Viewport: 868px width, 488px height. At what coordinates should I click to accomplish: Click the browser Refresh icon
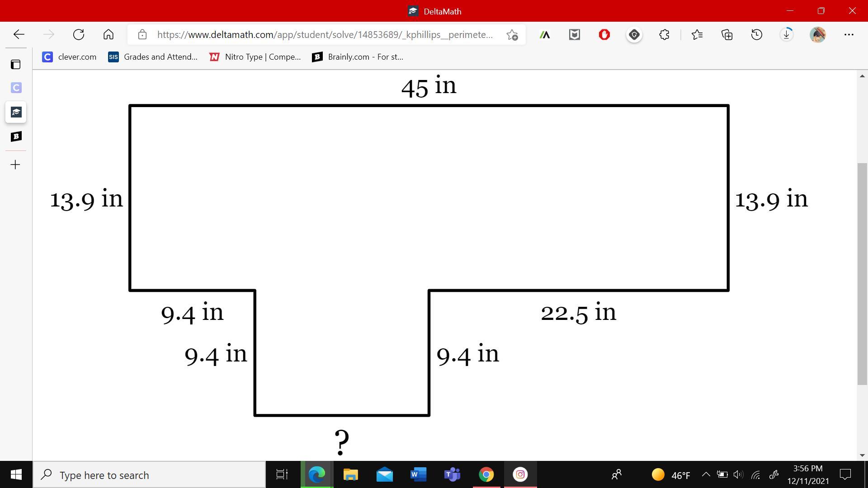79,35
